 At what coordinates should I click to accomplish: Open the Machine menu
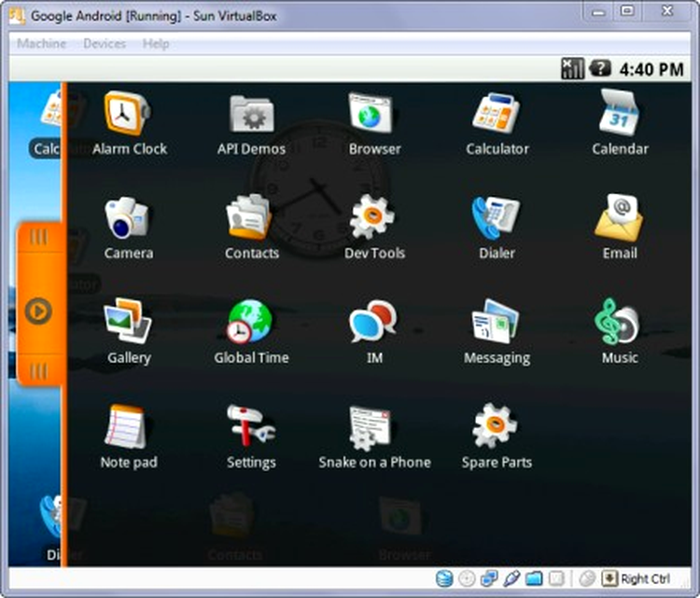[x=41, y=43]
